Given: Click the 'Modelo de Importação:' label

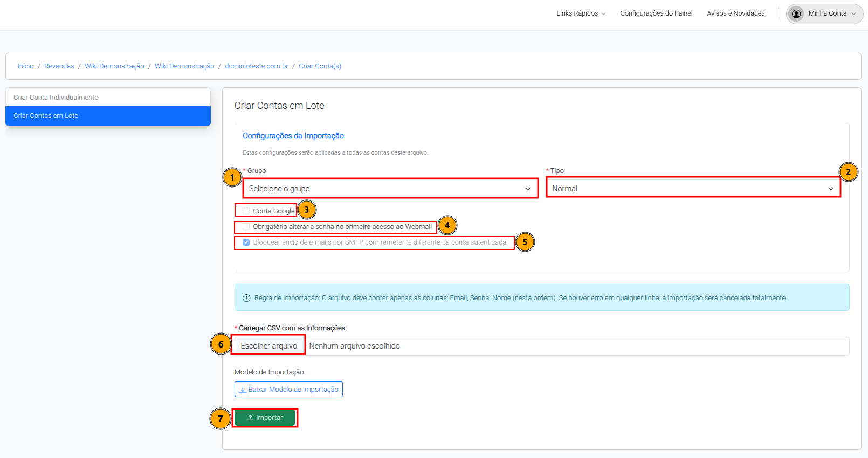Looking at the screenshot, I should (x=270, y=372).
